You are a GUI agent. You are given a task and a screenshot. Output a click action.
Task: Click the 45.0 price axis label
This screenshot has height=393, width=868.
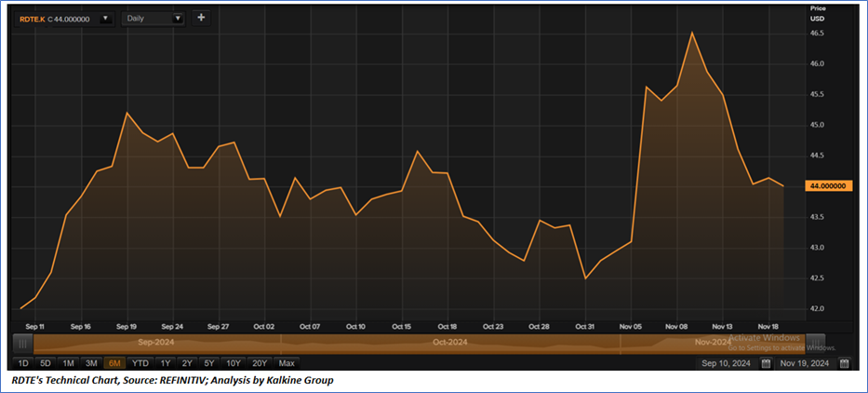tap(817, 125)
